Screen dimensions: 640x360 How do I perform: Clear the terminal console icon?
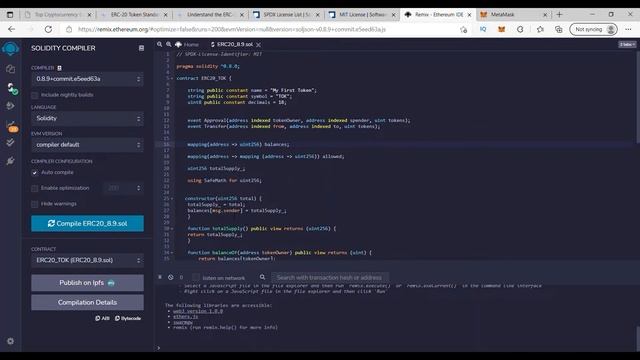click(171, 277)
